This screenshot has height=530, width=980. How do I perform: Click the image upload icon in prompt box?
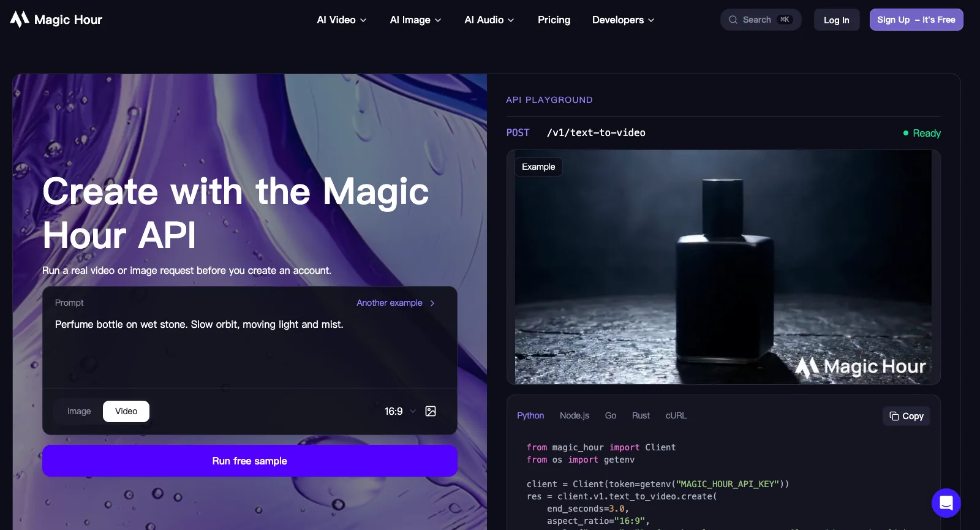tap(431, 411)
